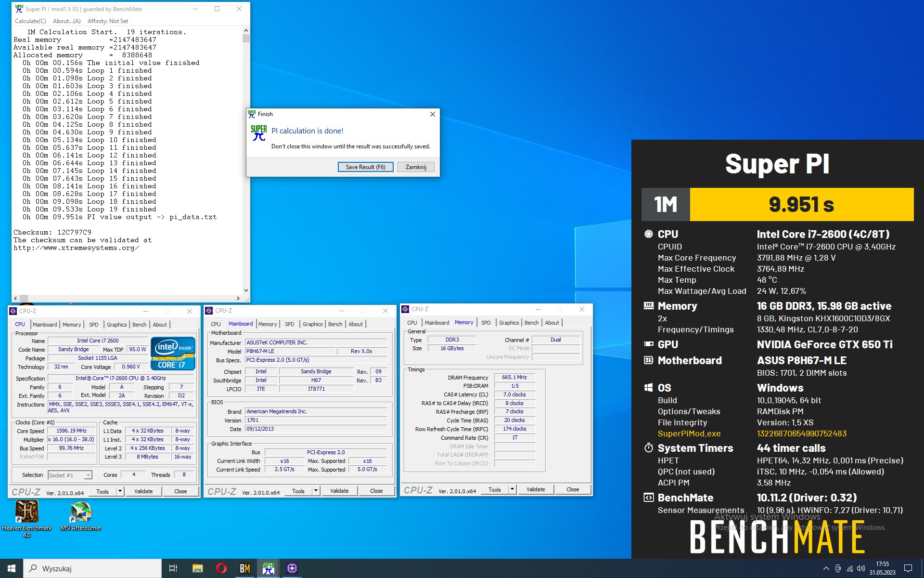This screenshot has height=578, width=924.
Task: Click Tools button in first CPU-Z
Action: tap(103, 491)
